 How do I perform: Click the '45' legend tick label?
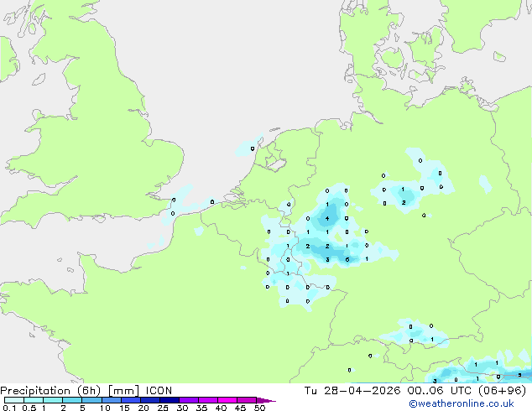[240, 408]
